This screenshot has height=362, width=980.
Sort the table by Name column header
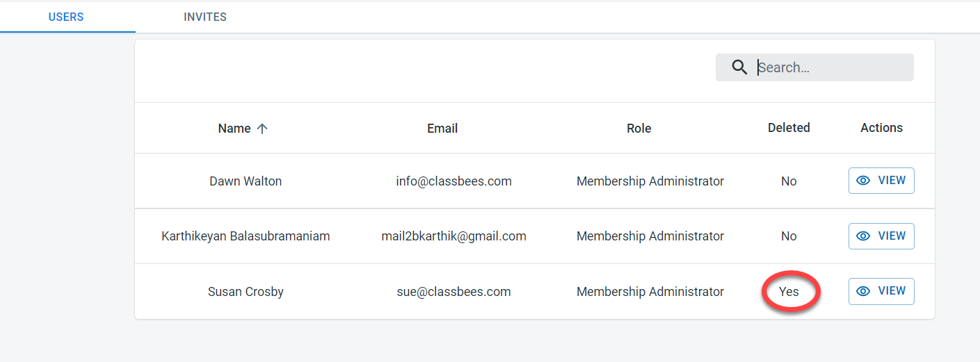click(234, 129)
